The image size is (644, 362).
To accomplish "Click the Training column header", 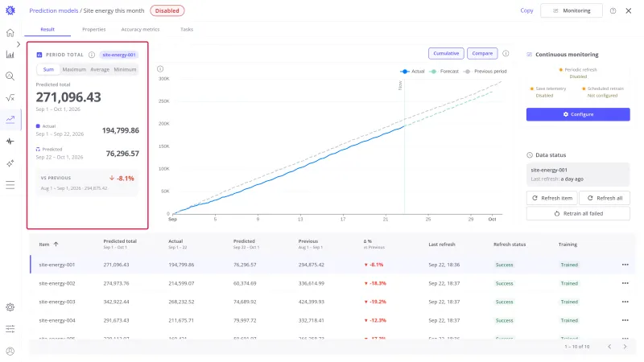I will click(568, 245).
